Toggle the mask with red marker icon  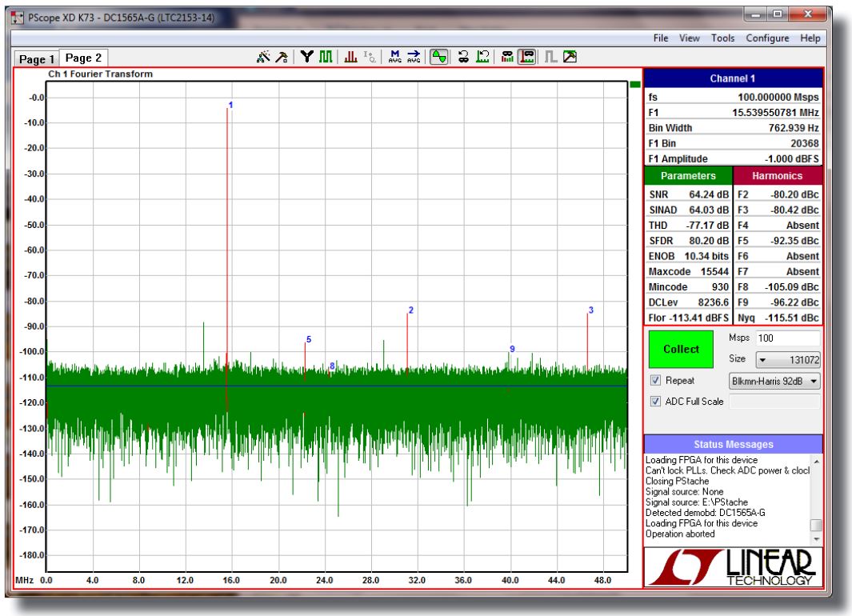tap(527, 57)
